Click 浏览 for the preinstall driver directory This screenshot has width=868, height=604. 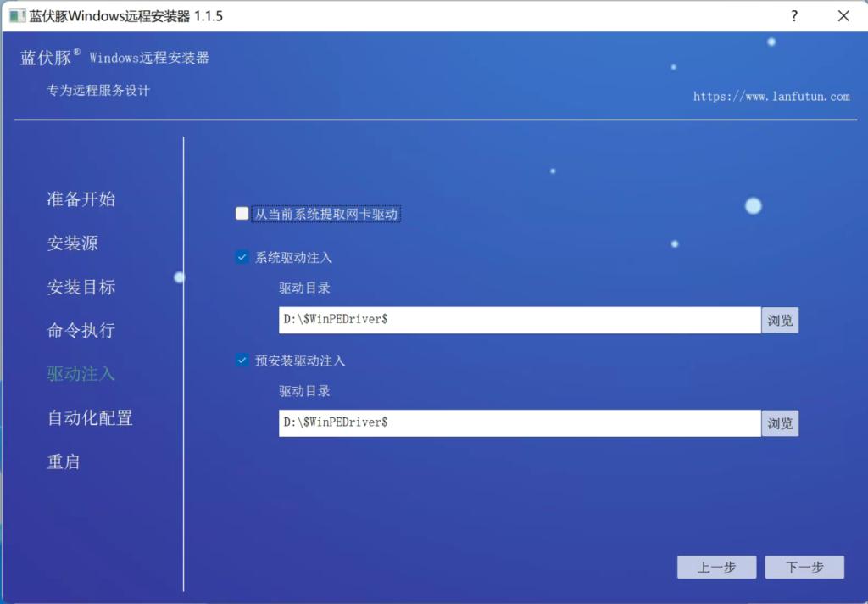tap(780, 423)
